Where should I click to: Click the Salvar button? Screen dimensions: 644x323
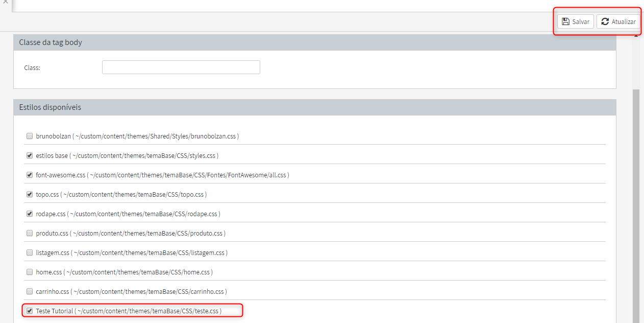[575, 21]
